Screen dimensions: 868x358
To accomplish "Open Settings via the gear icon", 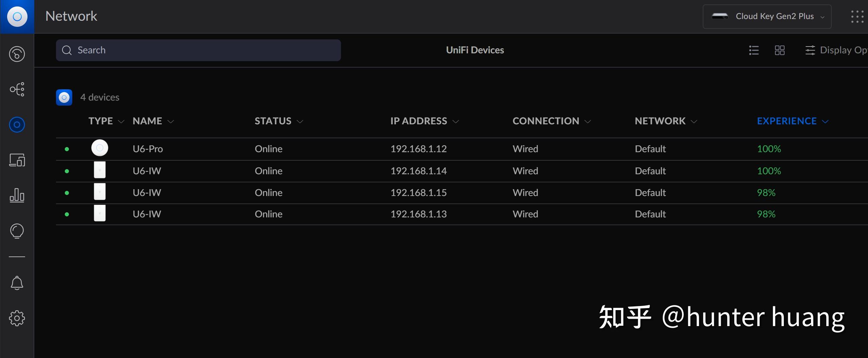I will 17,318.
